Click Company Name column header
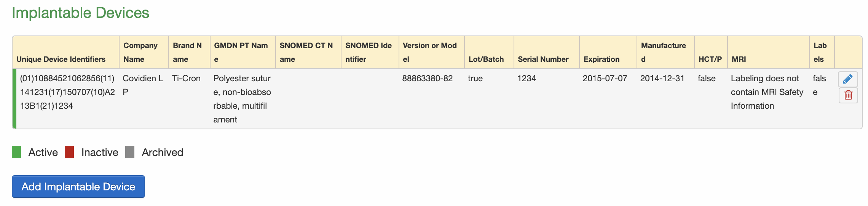The image size is (868, 206). pyautogui.click(x=140, y=52)
